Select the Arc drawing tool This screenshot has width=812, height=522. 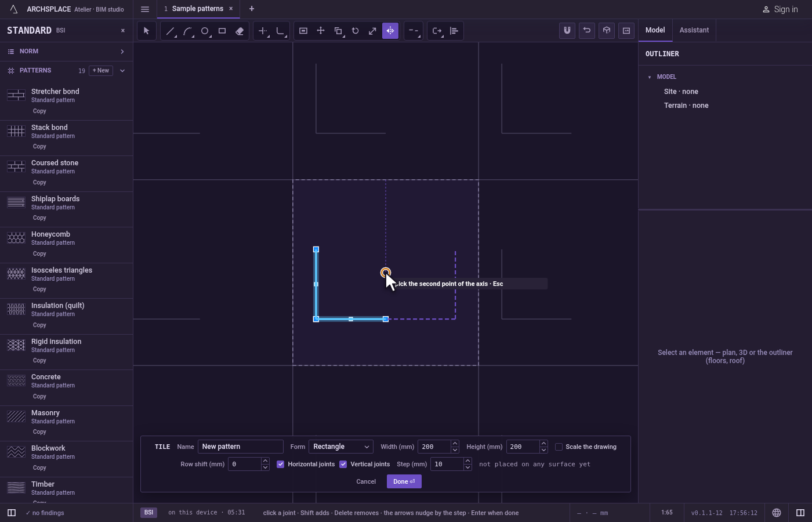click(187, 31)
